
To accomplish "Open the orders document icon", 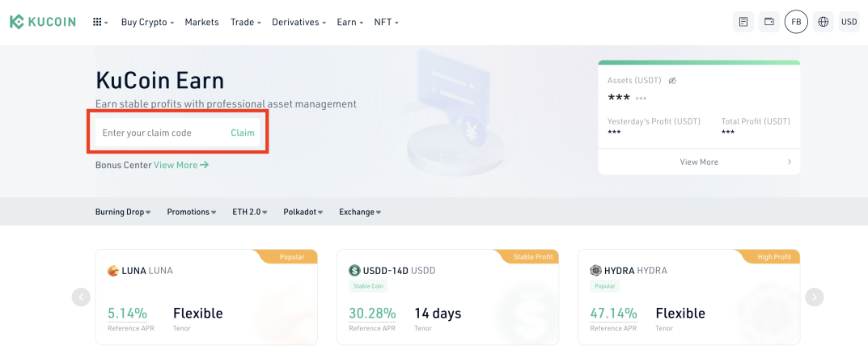I will (743, 22).
